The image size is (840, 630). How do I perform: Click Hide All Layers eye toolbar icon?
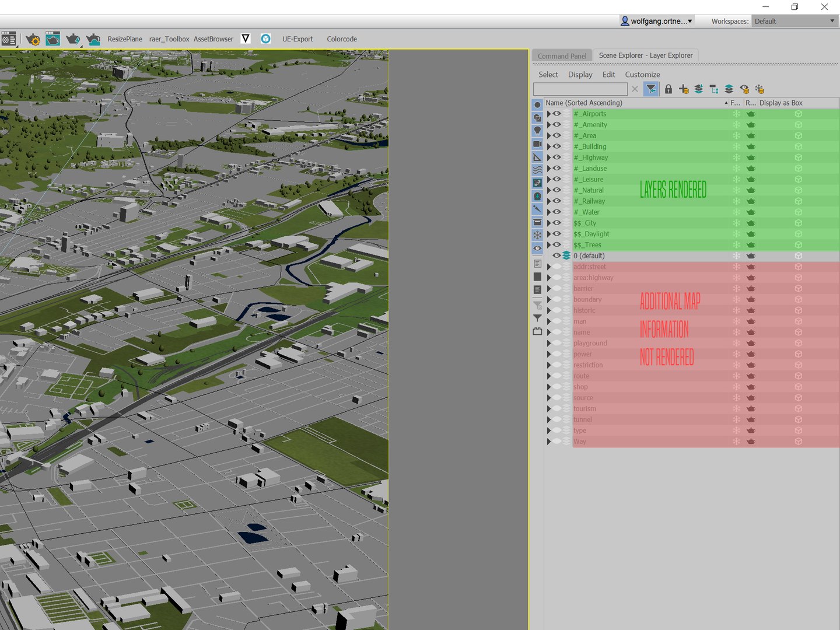coord(744,89)
